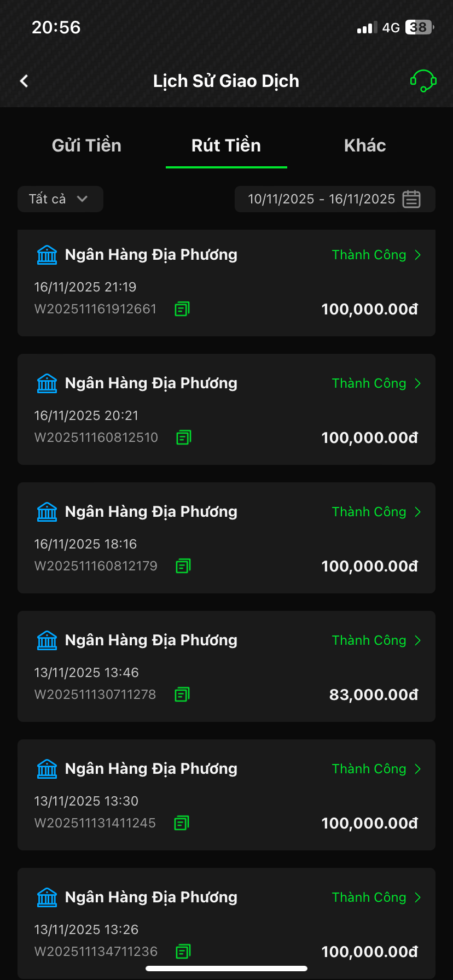This screenshot has height=980, width=453.
Task: Tap Thành Công status on 13/11/2025 13:30 entry
Action: point(369,769)
